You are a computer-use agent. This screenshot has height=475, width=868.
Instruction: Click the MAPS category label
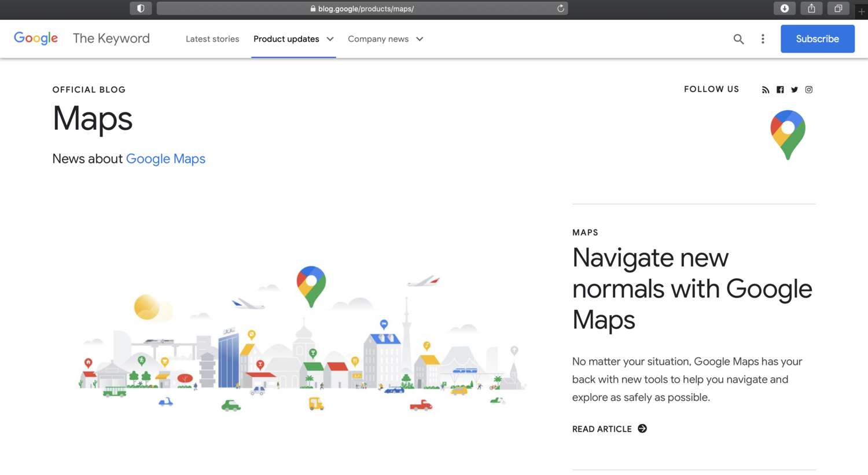click(x=585, y=232)
